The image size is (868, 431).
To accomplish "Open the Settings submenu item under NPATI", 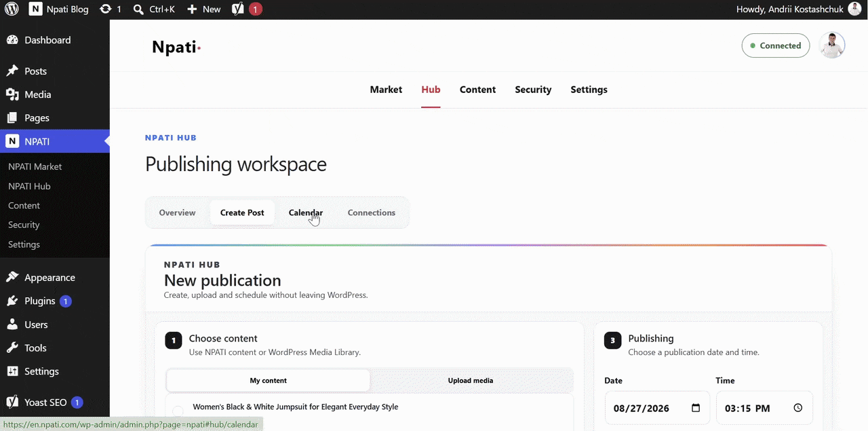I will click(24, 244).
